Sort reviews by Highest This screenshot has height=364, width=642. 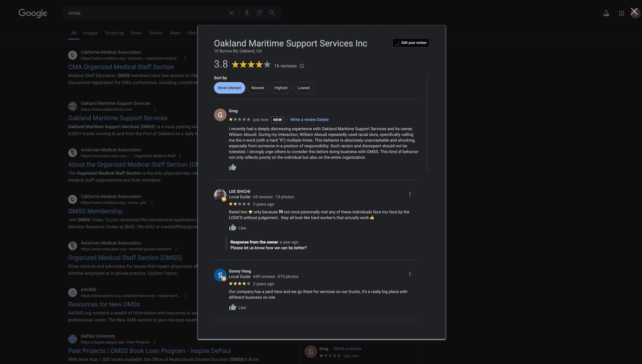pyautogui.click(x=281, y=88)
